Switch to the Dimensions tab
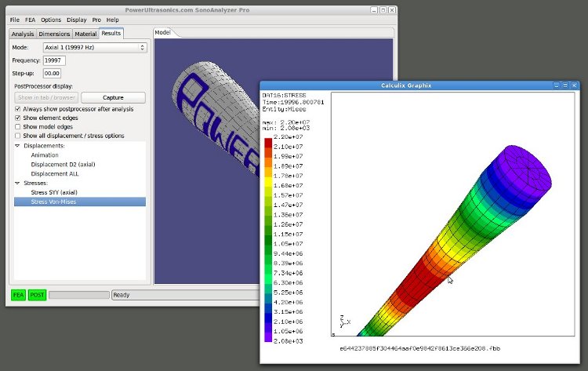 (54, 34)
